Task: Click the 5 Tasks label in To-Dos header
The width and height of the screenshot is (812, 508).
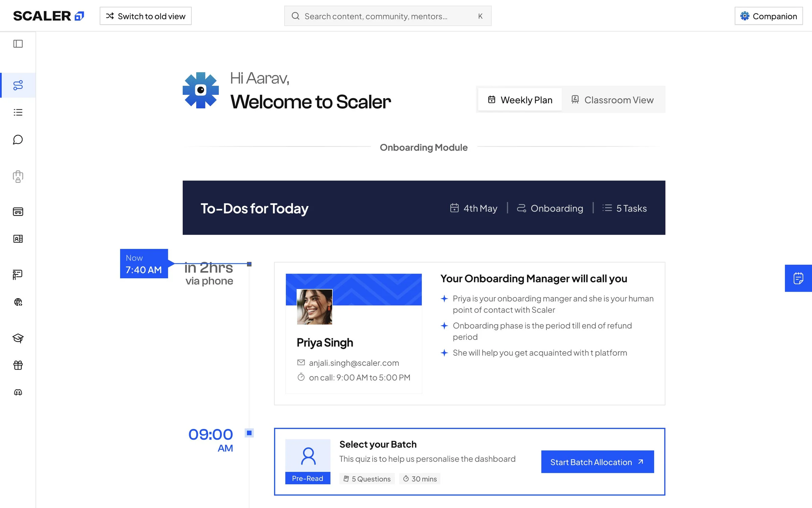Action: click(625, 208)
